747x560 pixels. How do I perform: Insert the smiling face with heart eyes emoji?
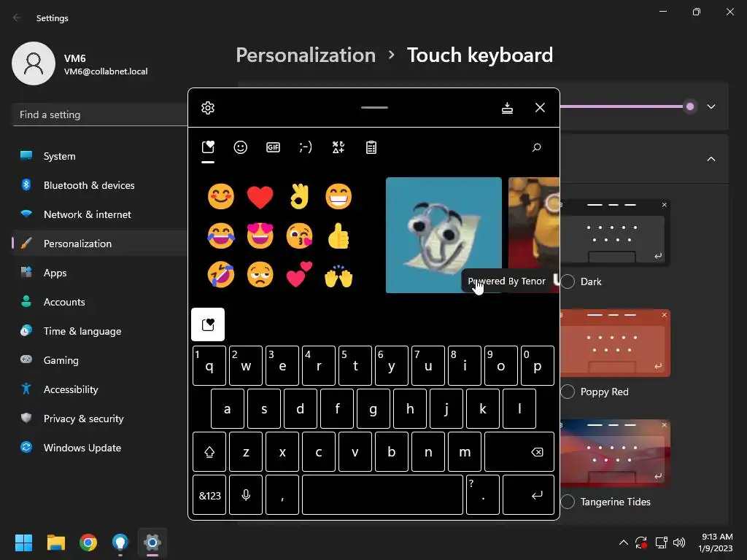pos(260,236)
